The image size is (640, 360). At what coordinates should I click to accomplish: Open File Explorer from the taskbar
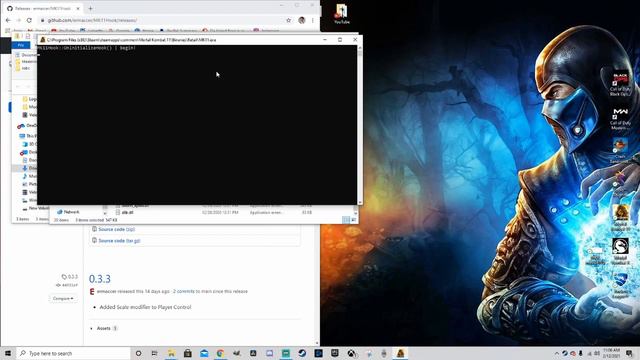click(171, 353)
